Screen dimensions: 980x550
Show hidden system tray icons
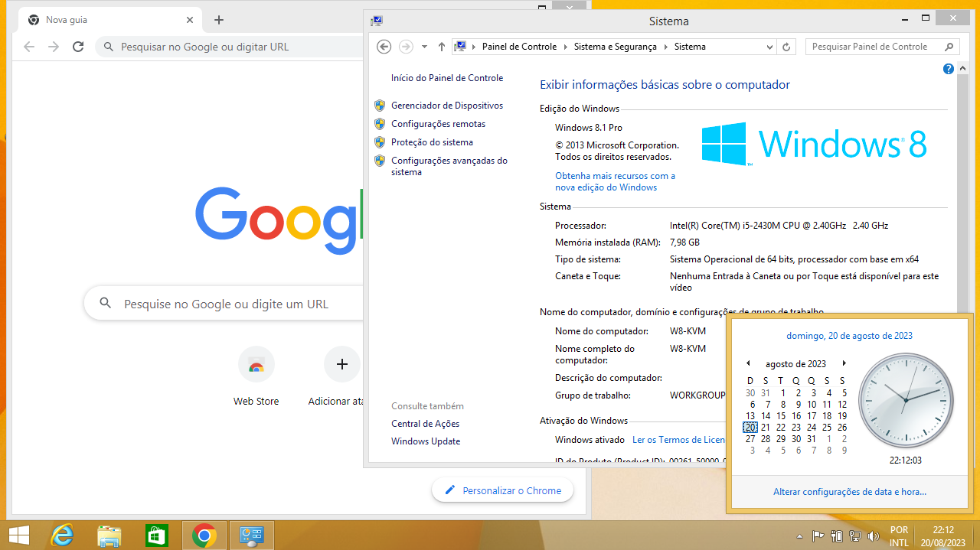click(x=800, y=536)
